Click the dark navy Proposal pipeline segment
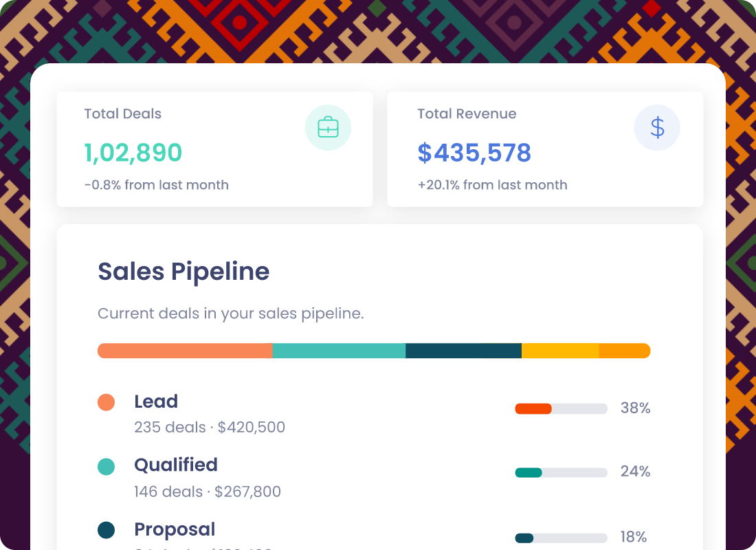This screenshot has width=756, height=550. click(463, 351)
